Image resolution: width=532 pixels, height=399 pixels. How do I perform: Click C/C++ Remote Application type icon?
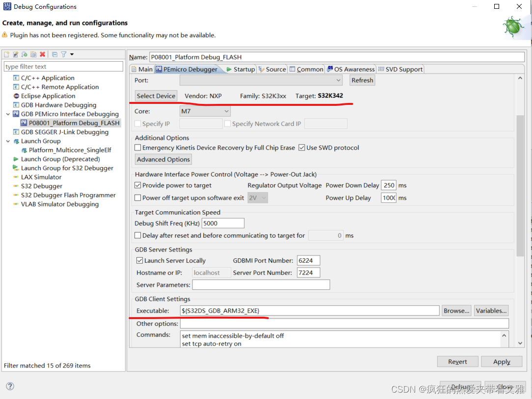16,87
